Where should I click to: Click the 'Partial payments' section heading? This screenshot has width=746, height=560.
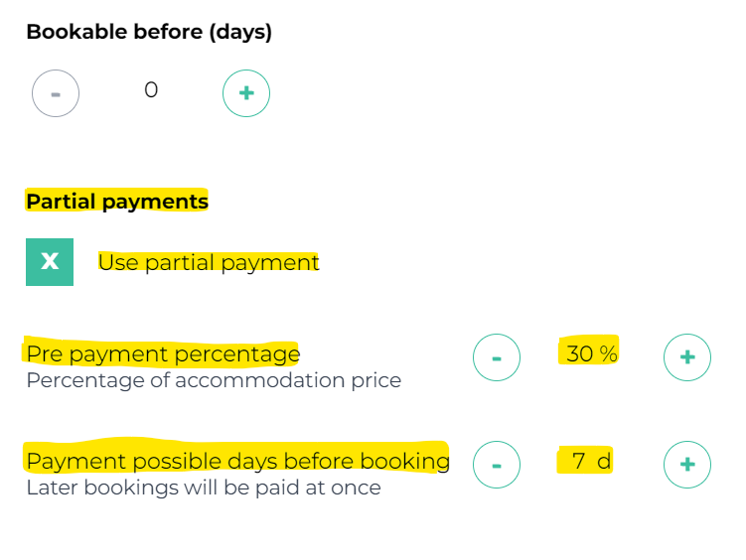pyautogui.click(x=117, y=202)
